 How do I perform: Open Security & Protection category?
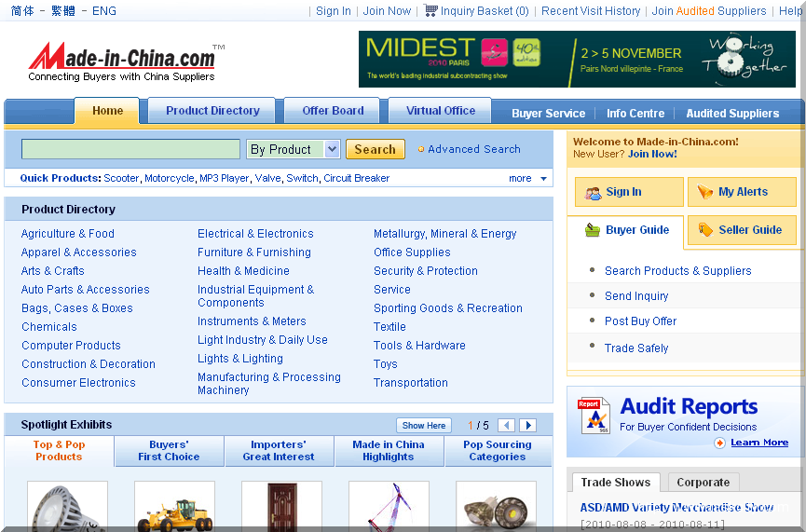426,271
